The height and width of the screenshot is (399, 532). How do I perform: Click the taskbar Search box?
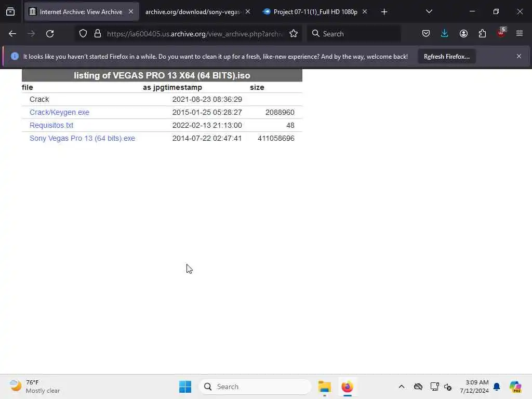click(255, 387)
